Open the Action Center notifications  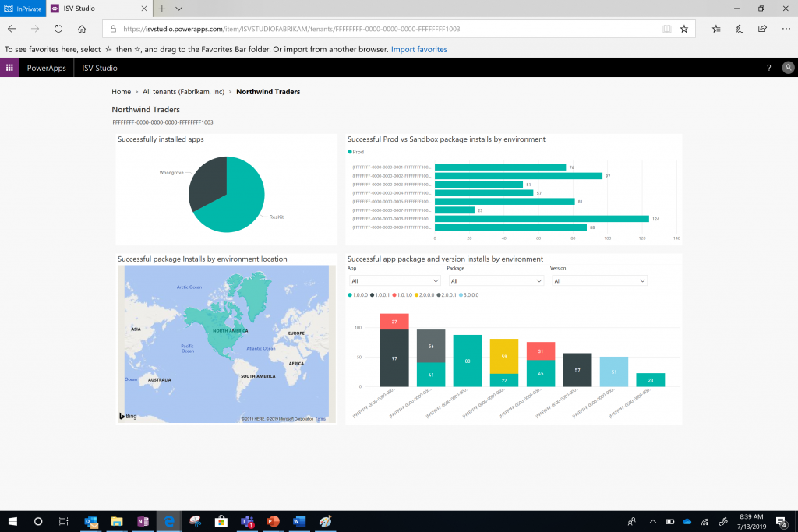click(782, 521)
